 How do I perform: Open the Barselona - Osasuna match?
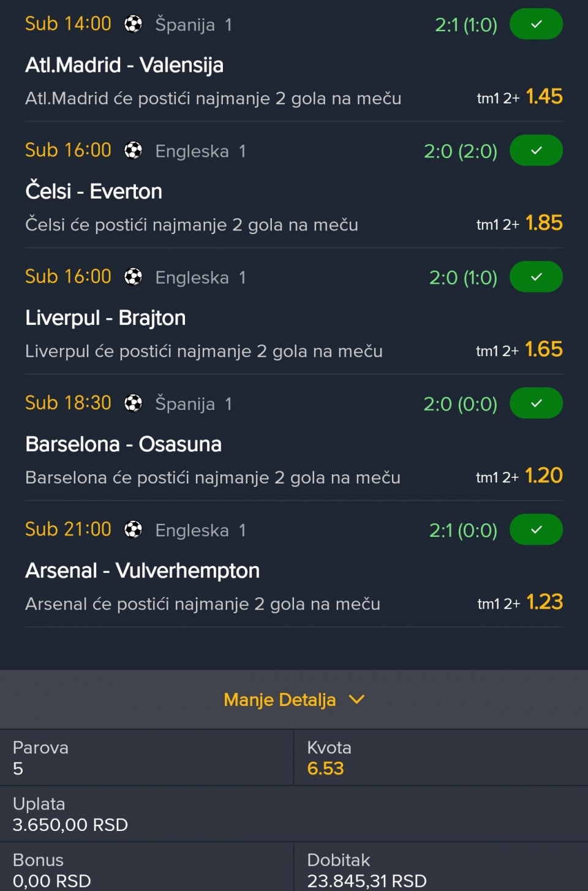(123, 444)
